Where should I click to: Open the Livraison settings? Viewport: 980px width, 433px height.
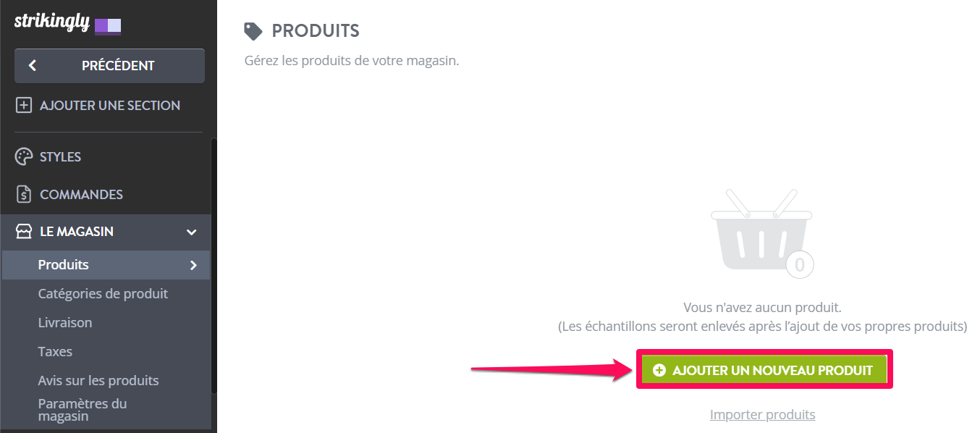point(65,323)
